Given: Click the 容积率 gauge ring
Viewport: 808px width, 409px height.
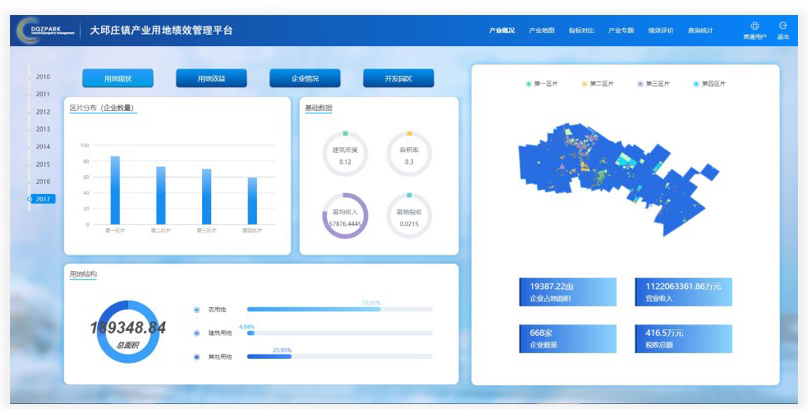Looking at the screenshot, I should [x=408, y=155].
